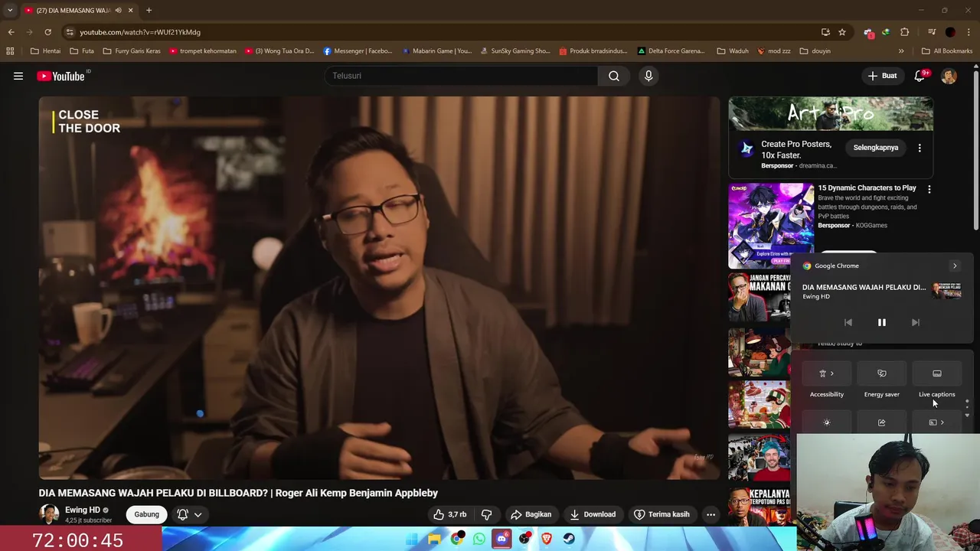Viewport: 980px width, 551px height.
Task: Click the Download button
Action: click(x=592, y=514)
